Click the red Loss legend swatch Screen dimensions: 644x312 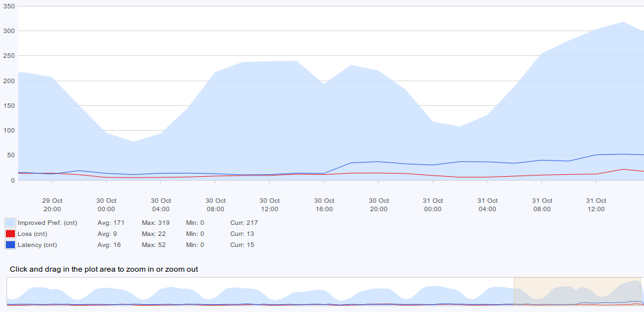(x=10, y=234)
